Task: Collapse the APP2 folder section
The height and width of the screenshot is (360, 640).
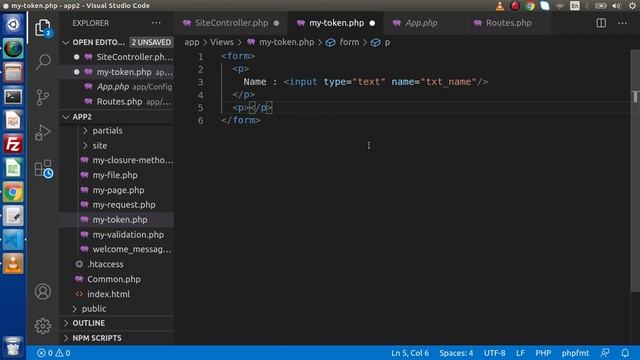Action: click(66, 117)
